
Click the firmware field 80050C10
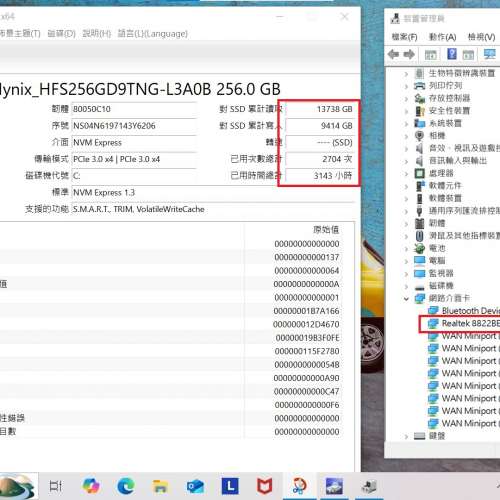click(x=134, y=109)
